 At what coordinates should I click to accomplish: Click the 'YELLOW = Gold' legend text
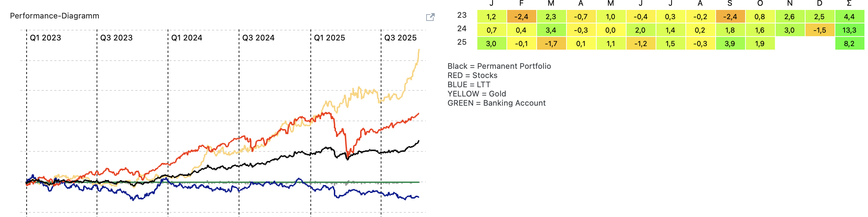[x=477, y=94]
